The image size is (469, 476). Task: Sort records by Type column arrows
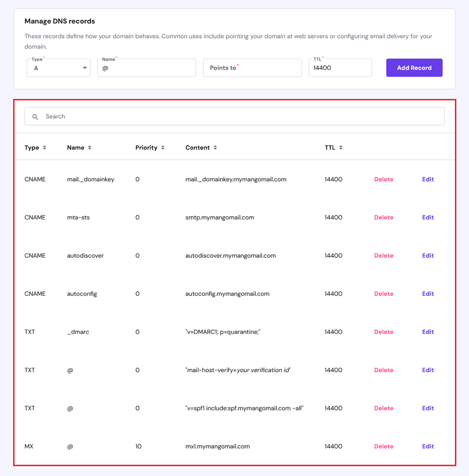point(45,148)
